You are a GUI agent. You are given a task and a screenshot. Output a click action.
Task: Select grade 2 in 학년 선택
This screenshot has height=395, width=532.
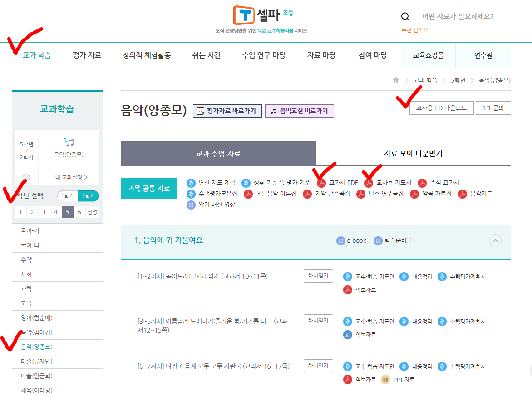[32, 212]
